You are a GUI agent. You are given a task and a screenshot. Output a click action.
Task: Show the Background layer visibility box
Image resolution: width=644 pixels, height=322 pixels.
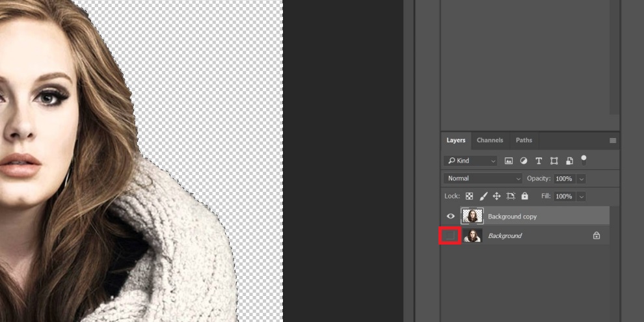click(x=450, y=235)
